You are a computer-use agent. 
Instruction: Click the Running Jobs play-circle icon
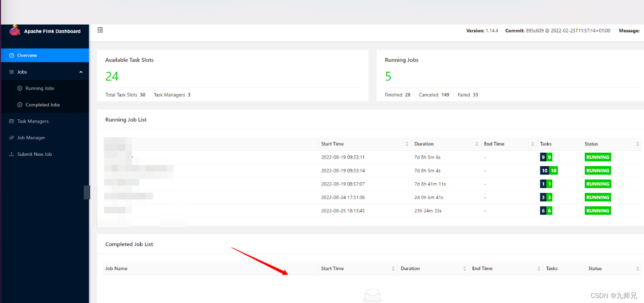click(x=20, y=88)
